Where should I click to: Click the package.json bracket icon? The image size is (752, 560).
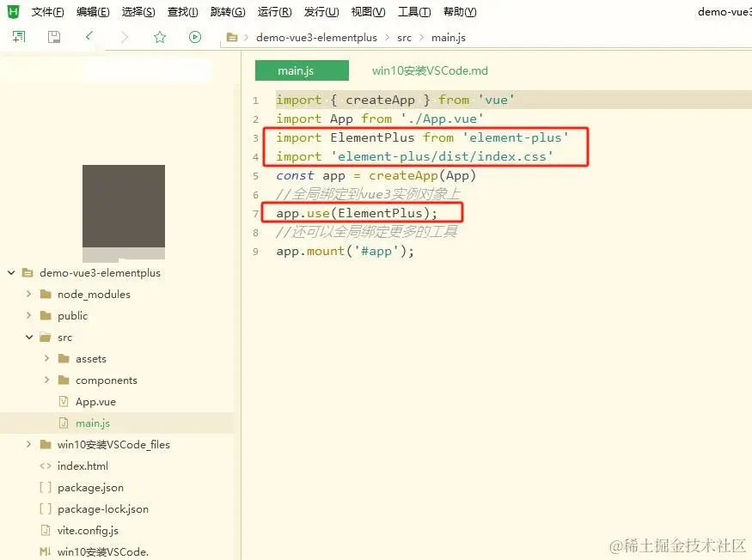46,487
